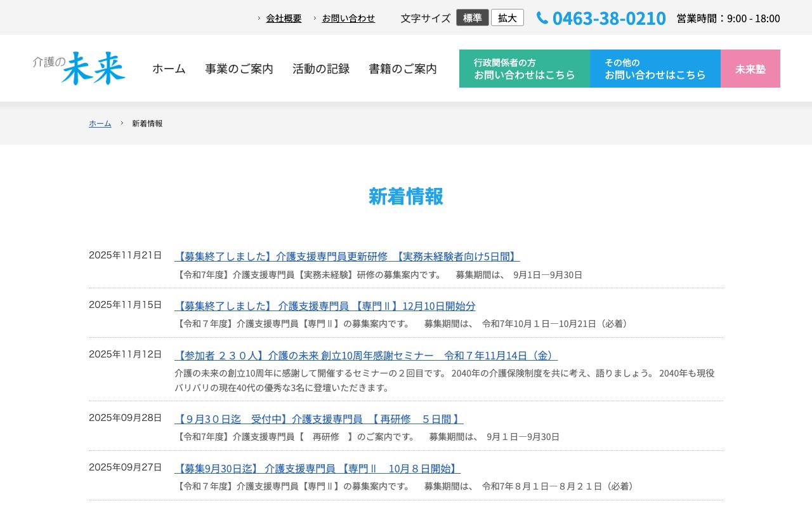Open the pink 未来塾 page
812x508 pixels.
pyautogui.click(x=750, y=68)
